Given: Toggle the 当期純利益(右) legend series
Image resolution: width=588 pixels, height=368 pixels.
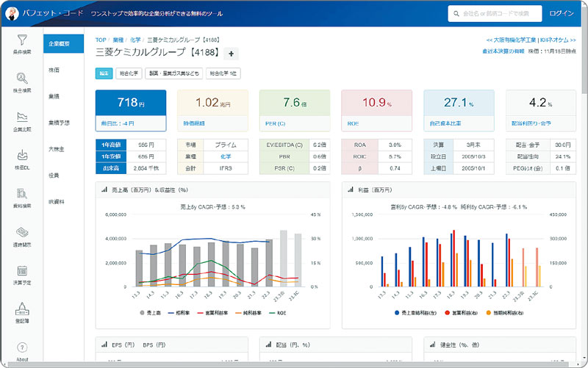Looking at the screenshot, I should (x=505, y=313).
